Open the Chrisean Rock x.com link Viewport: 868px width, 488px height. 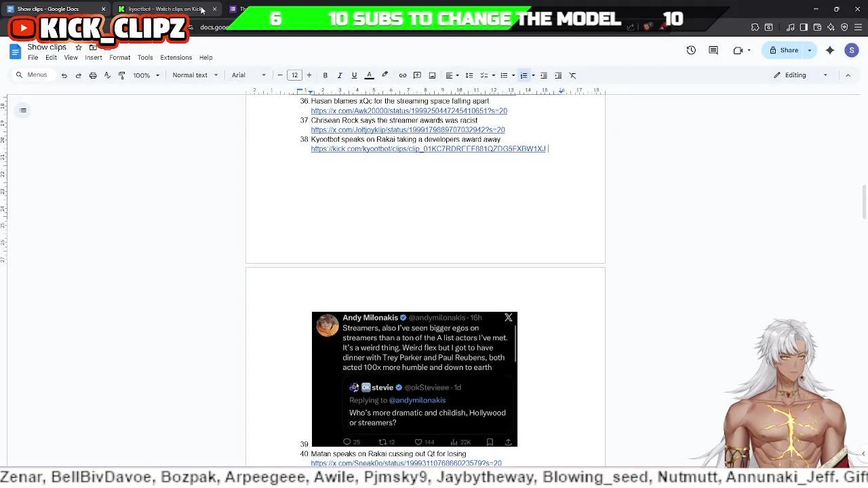(x=408, y=130)
